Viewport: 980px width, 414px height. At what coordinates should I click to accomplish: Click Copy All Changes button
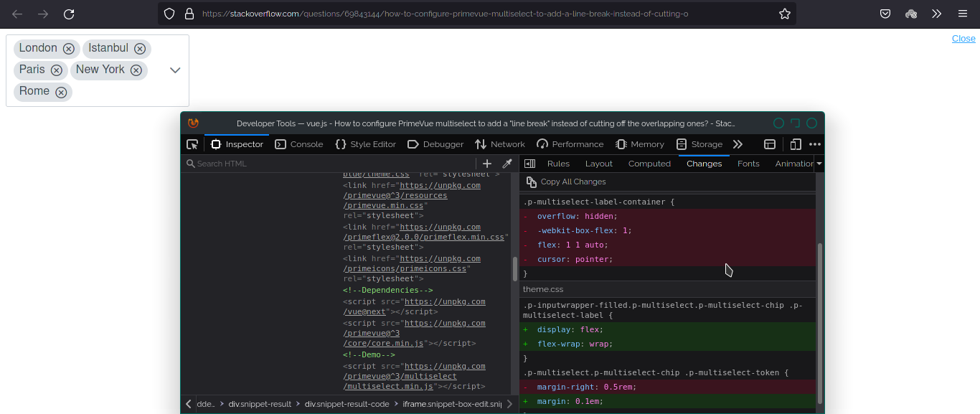point(566,182)
